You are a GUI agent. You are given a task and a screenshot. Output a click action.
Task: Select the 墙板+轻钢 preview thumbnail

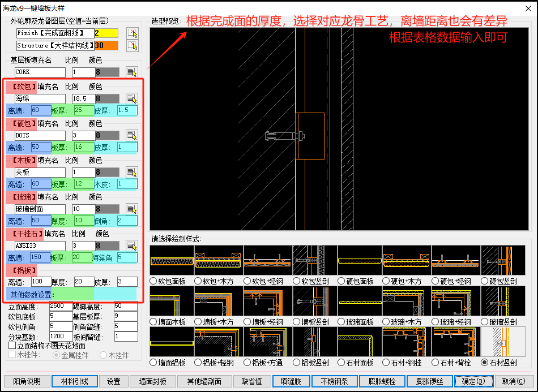click(x=268, y=301)
